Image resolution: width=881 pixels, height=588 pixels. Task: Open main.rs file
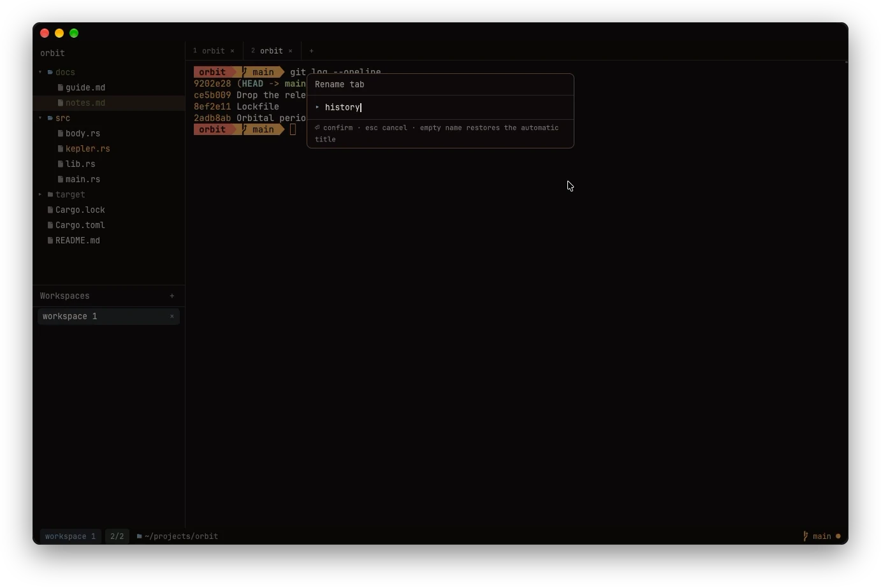(x=109, y=179)
